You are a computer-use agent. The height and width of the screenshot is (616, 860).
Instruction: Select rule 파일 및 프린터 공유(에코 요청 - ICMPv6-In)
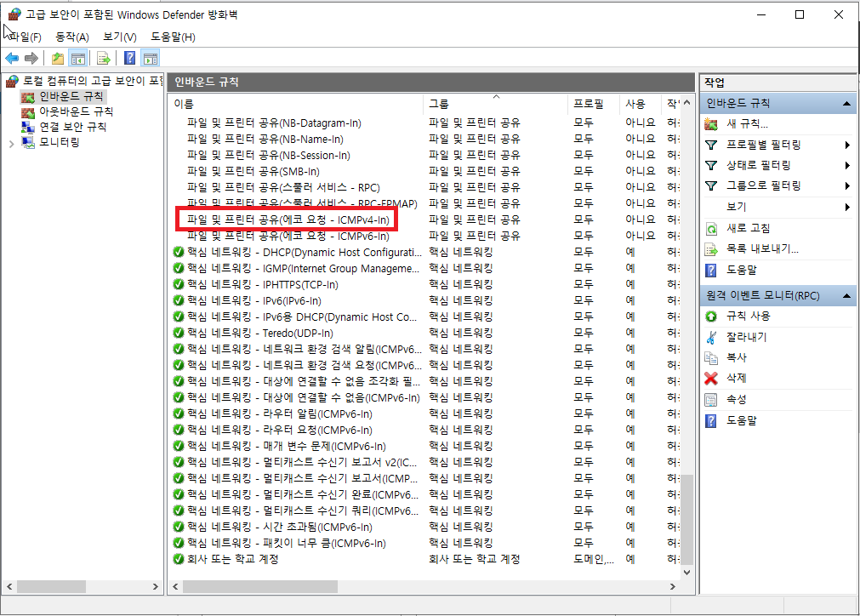click(x=288, y=237)
